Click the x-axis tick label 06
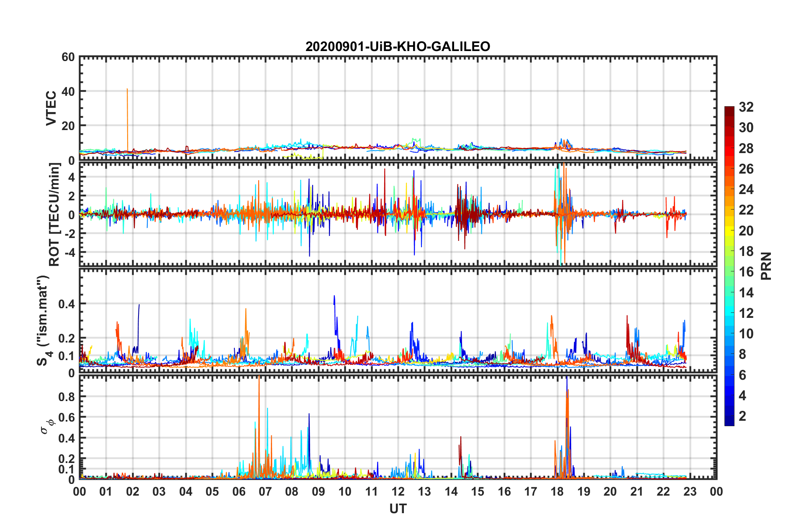 point(239,491)
